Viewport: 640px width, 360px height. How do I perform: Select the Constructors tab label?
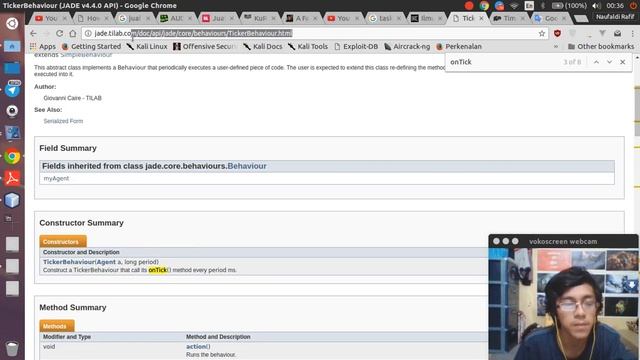pyautogui.click(x=63, y=242)
